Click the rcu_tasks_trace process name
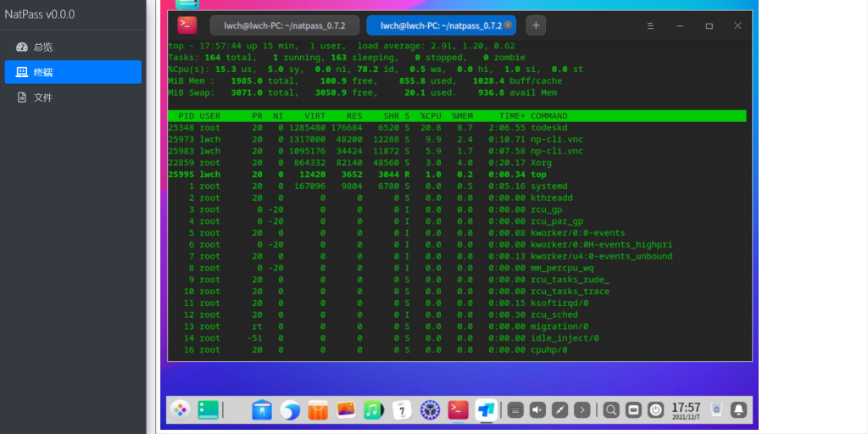This screenshot has width=868, height=434. click(570, 292)
